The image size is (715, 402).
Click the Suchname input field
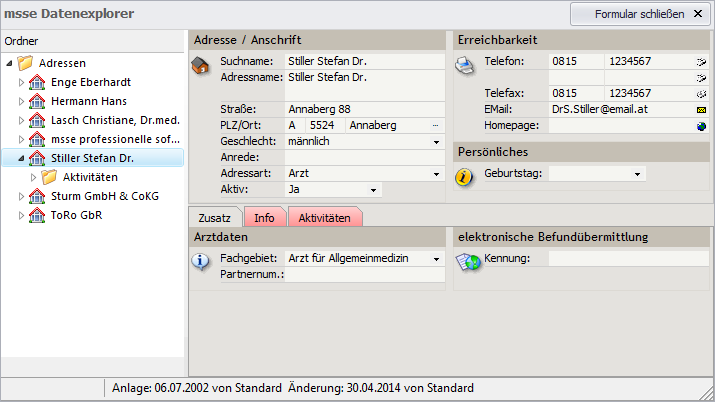click(x=365, y=62)
